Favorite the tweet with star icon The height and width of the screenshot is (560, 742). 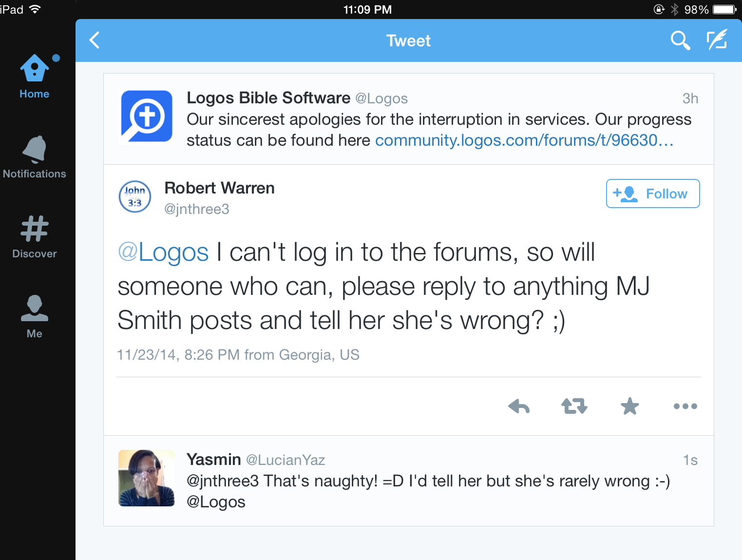click(x=630, y=406)
